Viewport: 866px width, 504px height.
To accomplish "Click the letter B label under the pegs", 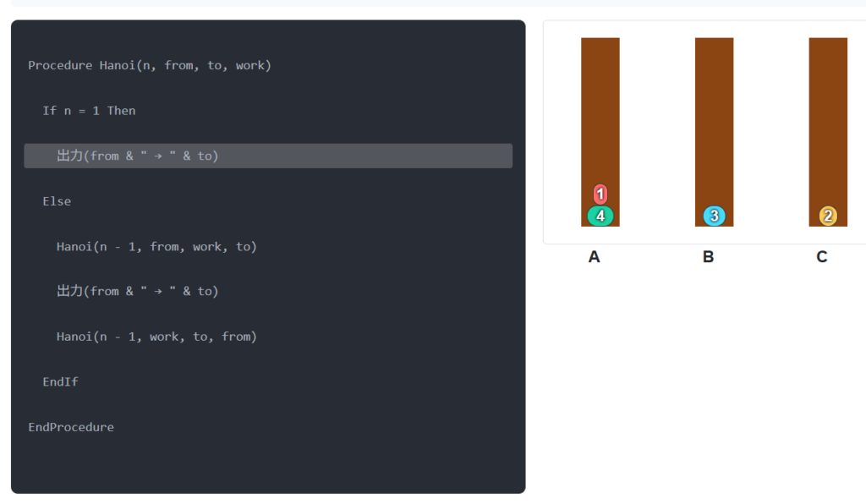I will point(709,257).
